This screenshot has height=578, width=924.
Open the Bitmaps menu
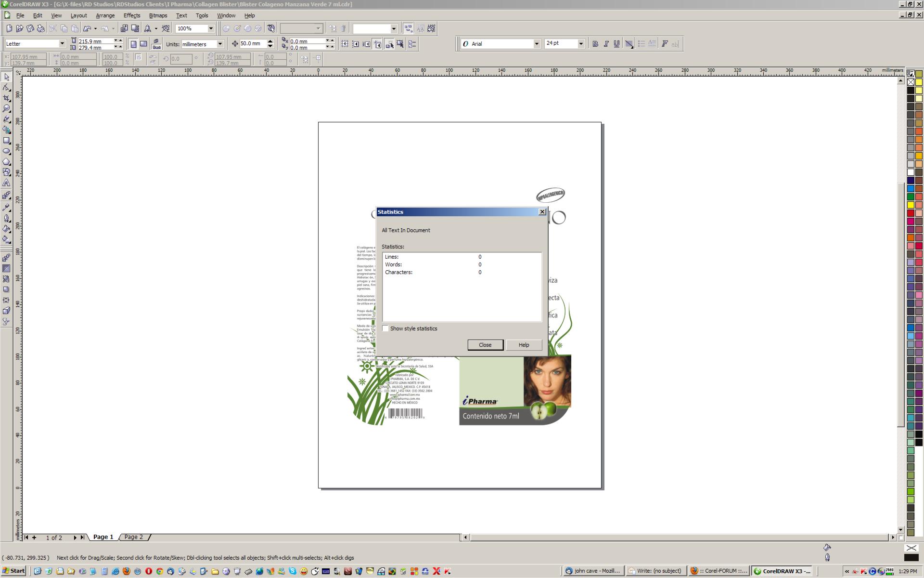pyautogui.click(x=158, y=15)
